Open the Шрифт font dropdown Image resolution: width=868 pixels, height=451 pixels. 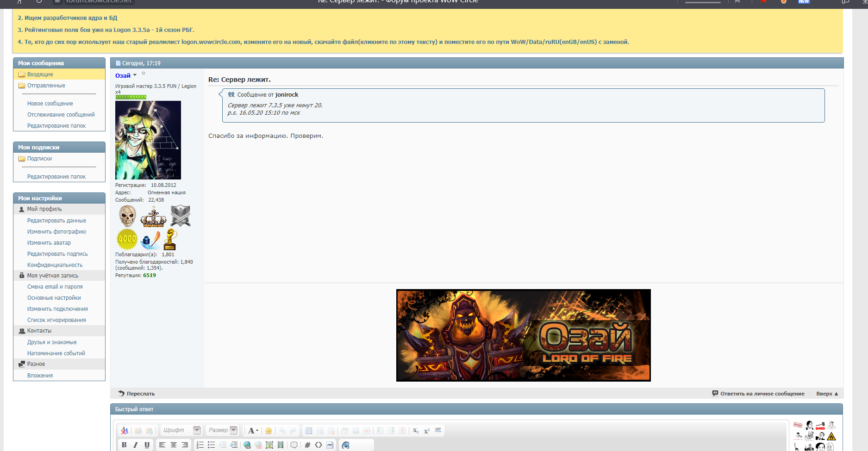(197, 430)
